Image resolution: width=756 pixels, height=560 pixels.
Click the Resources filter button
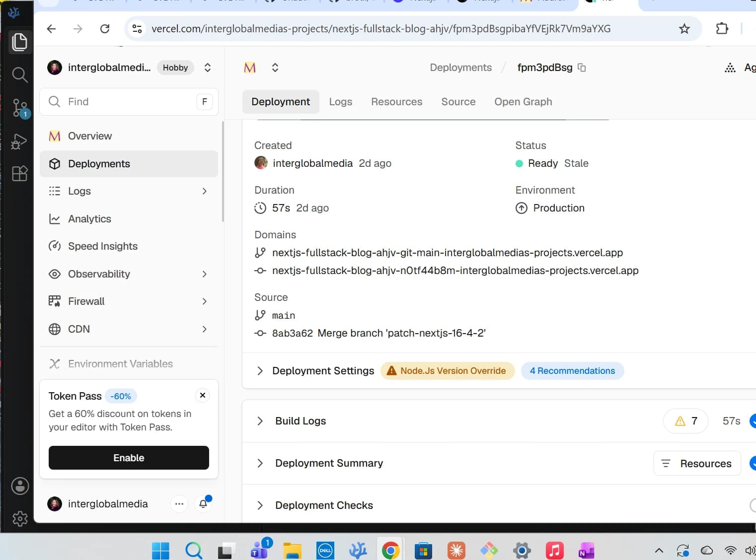697,463
